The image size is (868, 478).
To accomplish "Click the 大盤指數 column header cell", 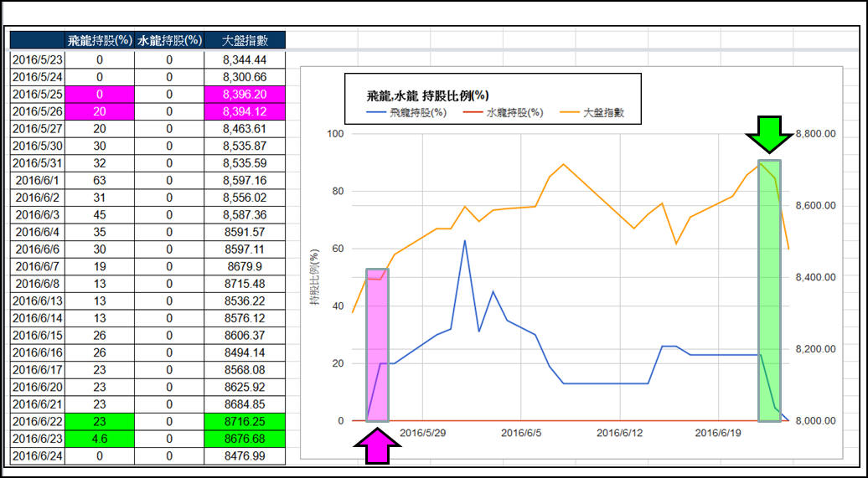I will coord(245,40).
